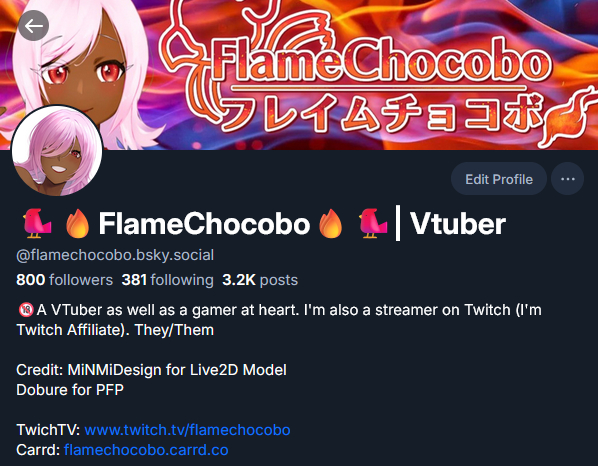View the 800 followers list
This screenshot has height=466, width=598.
coord(64,280)
